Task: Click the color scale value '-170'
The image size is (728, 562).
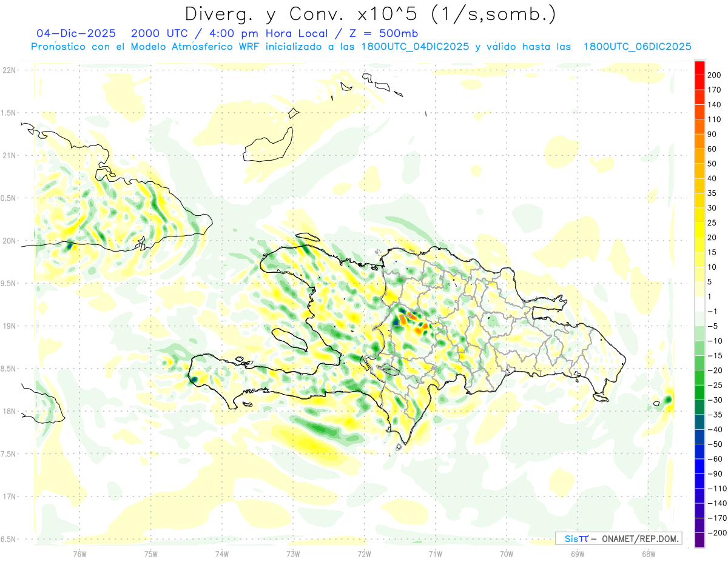Action: [x=716, y=518]
